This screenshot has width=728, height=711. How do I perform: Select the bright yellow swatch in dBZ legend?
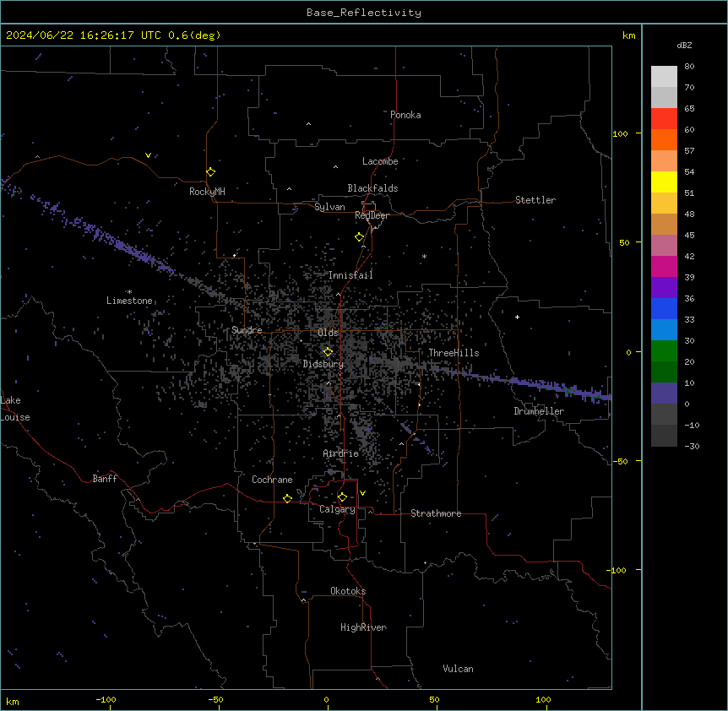pyautogui.click(x=664, y=182)
